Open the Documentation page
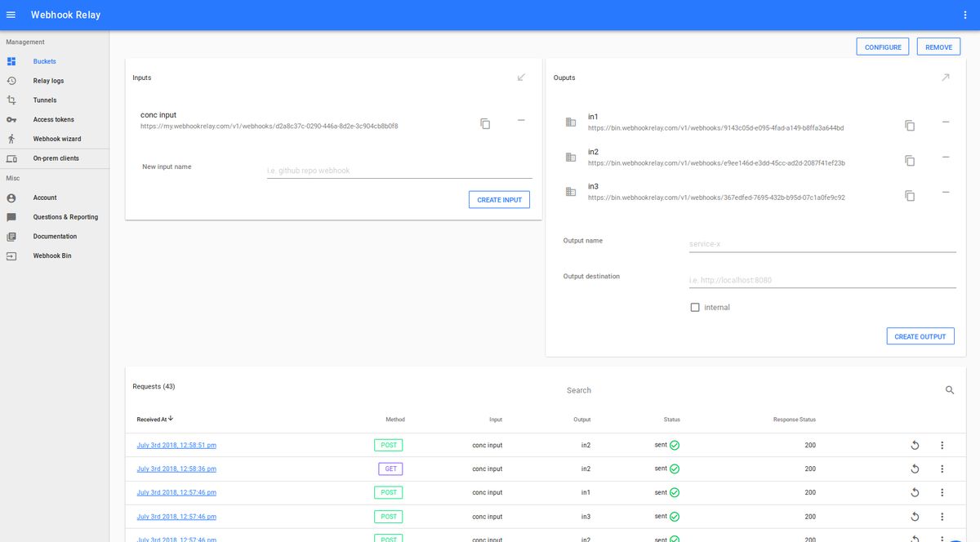The height and width of the screenshot is (542, 980). click(54, 236)
